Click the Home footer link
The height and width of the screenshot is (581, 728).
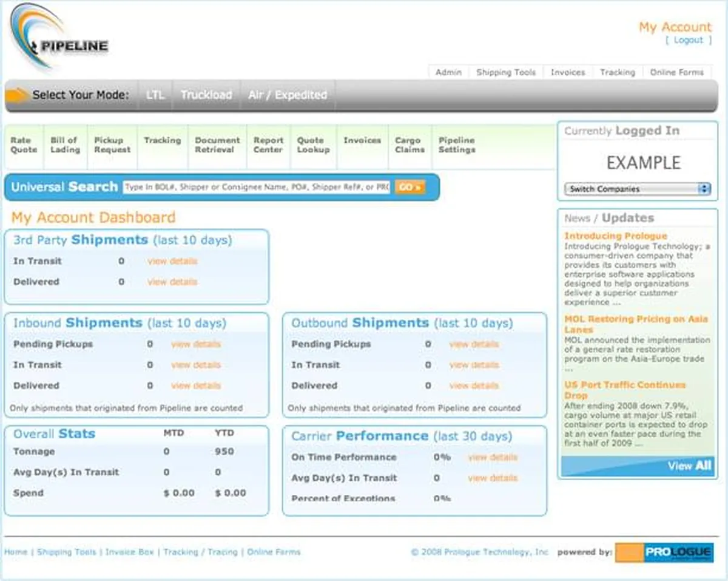tap(16, 552)
